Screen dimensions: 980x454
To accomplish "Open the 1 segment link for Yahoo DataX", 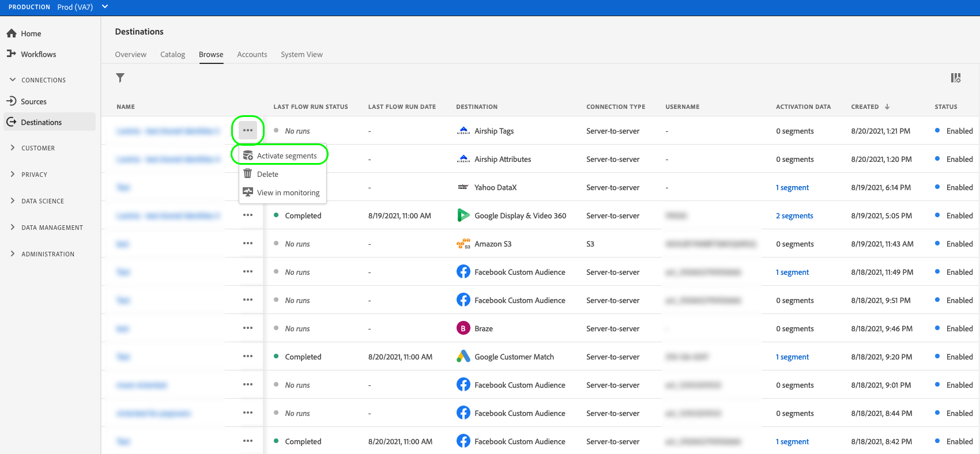I will pos(792,187).
